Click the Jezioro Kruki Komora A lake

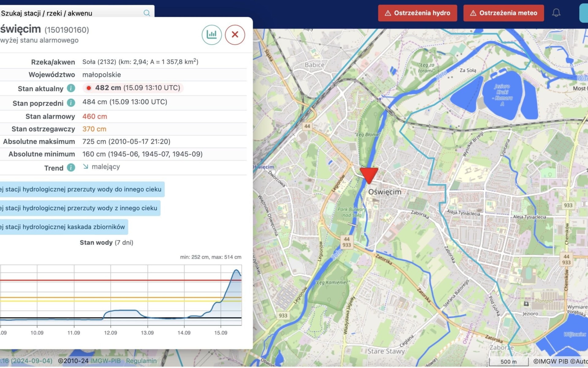(x=502, y=95)
